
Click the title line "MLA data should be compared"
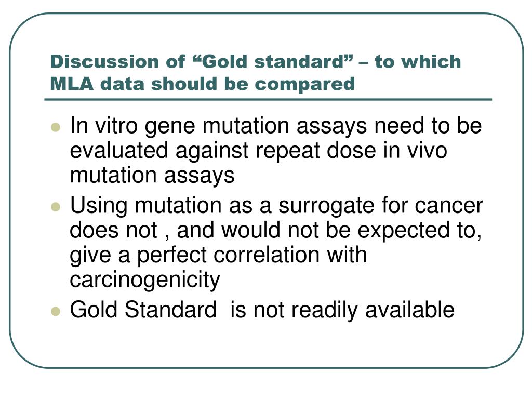tap(203, 84)
